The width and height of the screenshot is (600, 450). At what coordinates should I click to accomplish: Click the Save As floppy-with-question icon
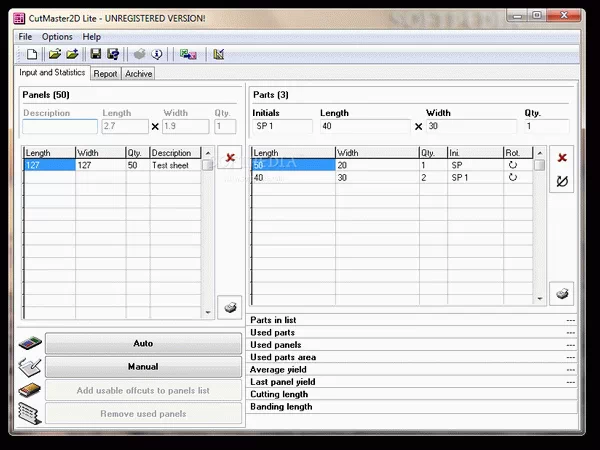pos(113,54)
